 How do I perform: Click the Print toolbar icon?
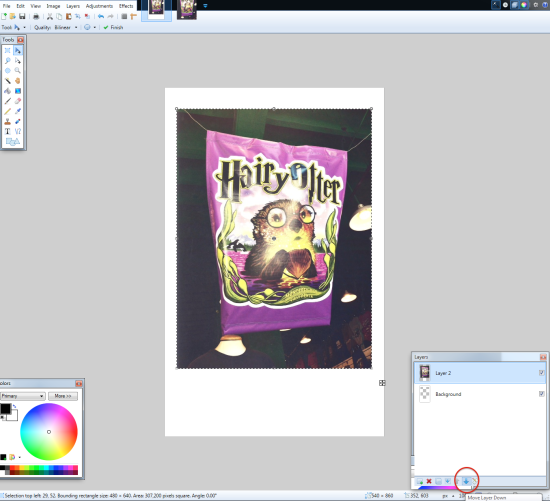coord(36,16)
